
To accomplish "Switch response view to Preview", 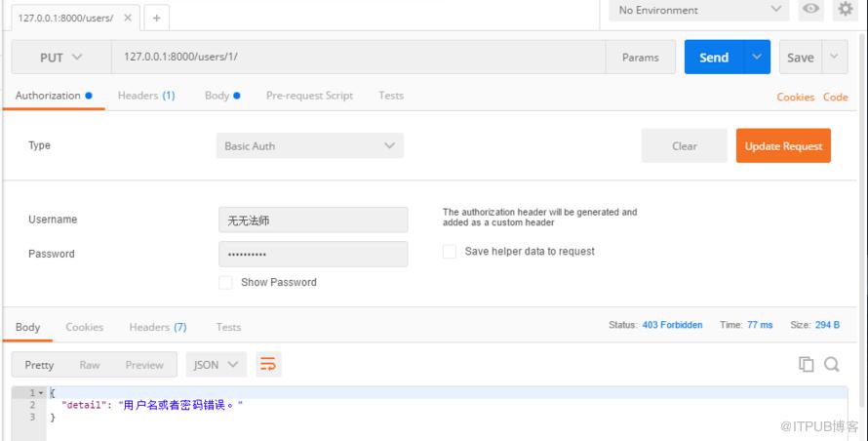I will coord(144,365).
